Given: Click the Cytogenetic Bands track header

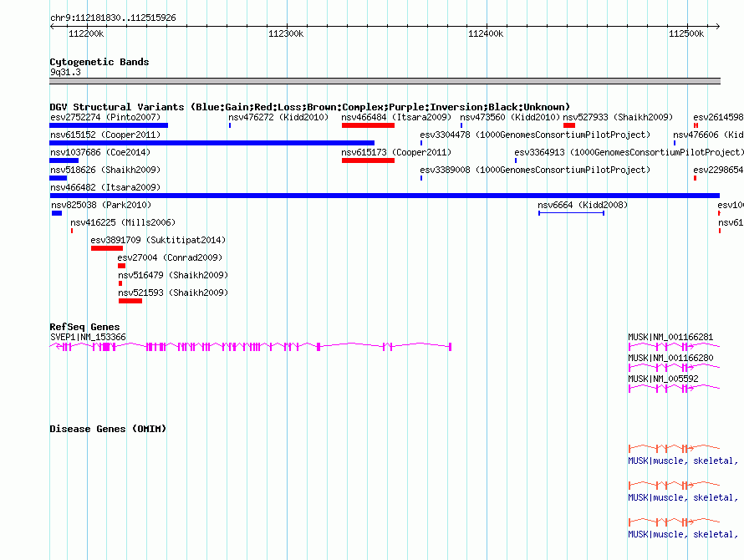Looking at the screenshot, I should 99,62.
